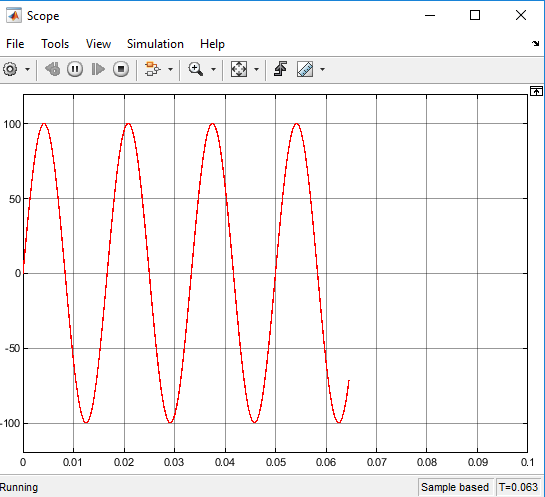Toggle the Cursor Measurements ruler icon
This screenshot has height=497, width=545.
click(305, 69)
